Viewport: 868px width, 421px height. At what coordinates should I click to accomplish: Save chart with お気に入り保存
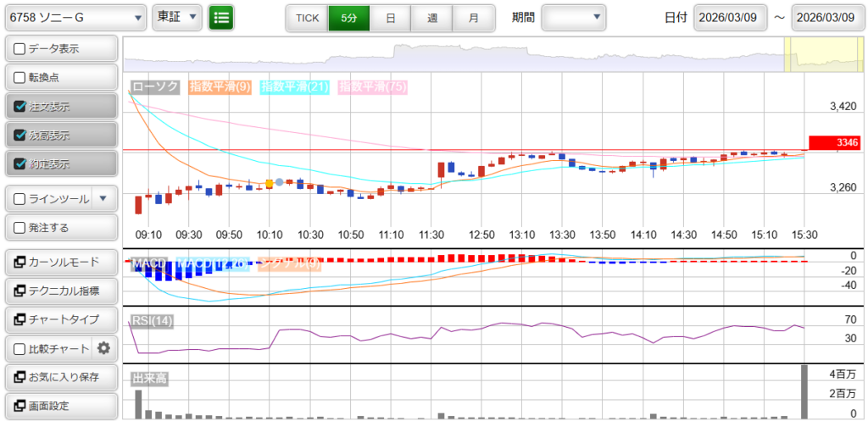point(59,377)
